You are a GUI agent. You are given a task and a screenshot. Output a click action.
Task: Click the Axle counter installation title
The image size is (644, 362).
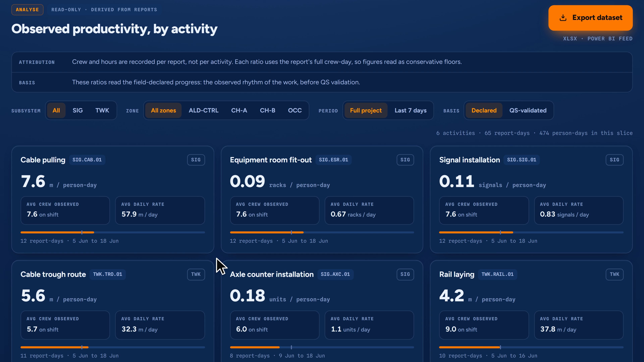[x=272, y=274]
